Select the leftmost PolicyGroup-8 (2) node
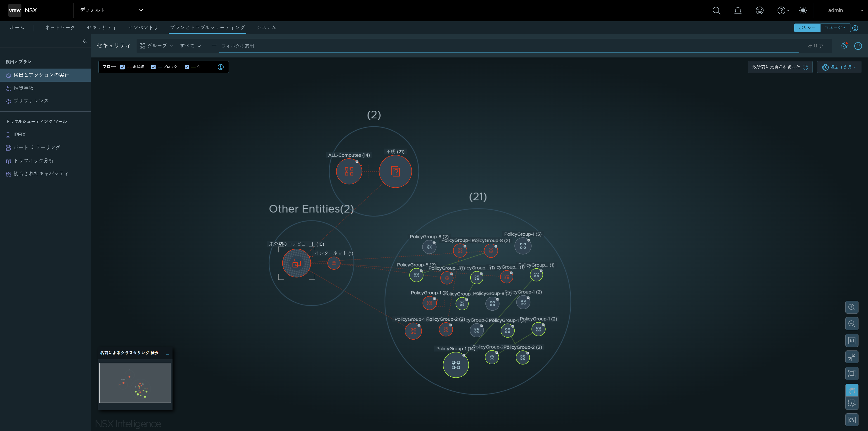 tap(429, 247)
